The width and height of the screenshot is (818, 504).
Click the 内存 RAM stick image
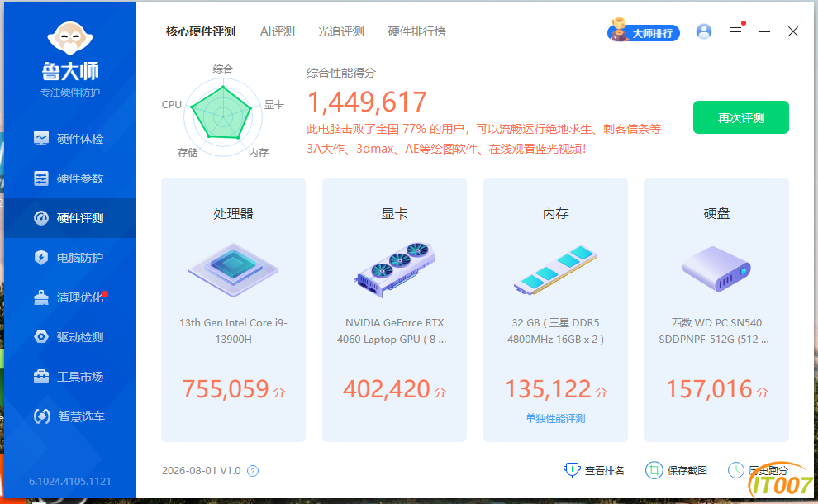(x=555, y=270)
